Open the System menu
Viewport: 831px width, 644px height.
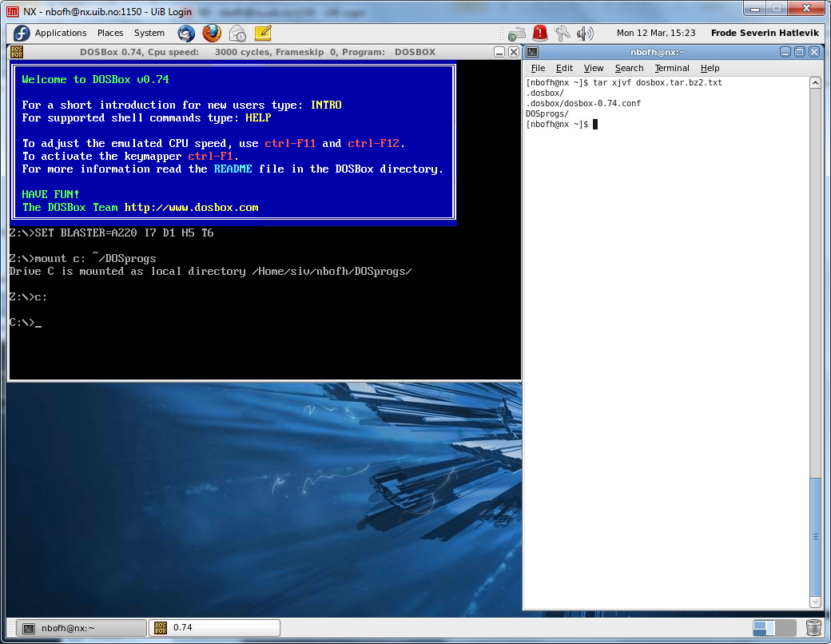coord(149,33)
